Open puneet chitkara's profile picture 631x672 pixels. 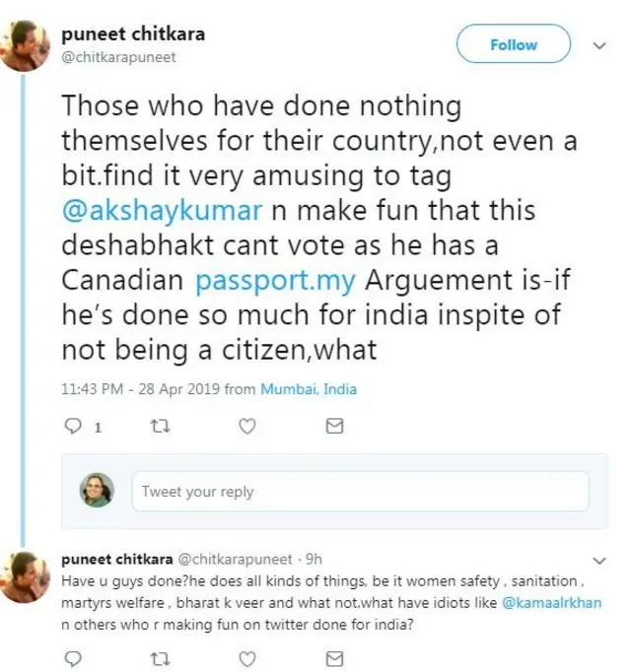pyautogui.click(x=25, y=45)
